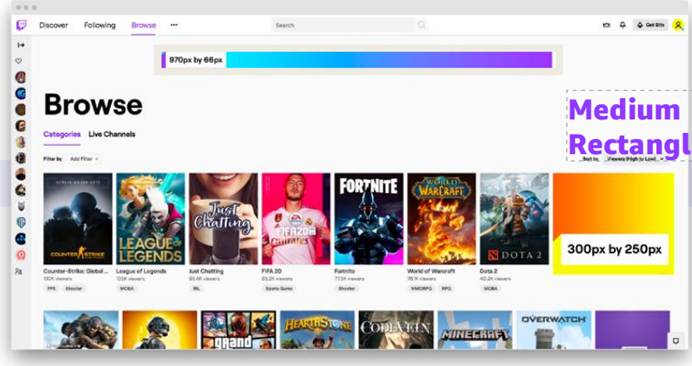The image size is (692, 366).
Task: Click the Get Bits button
Action: tap(651, 25)
